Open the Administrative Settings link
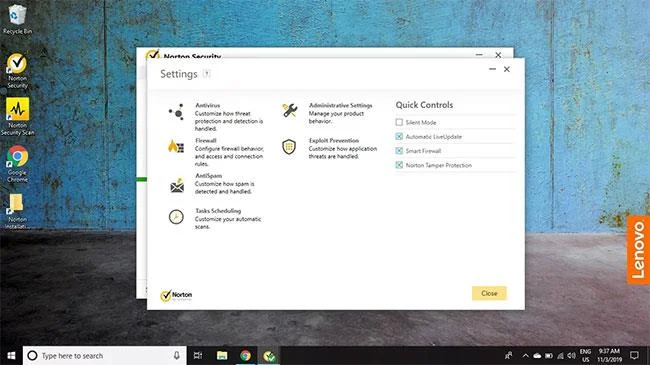The image size is (650, 365). [x=340, y=105]
